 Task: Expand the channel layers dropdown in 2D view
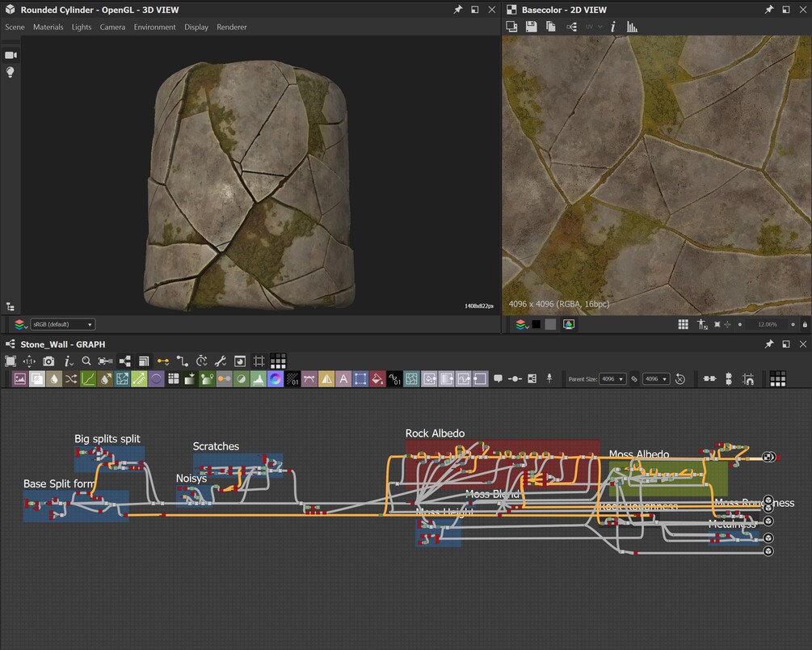click(x=521, y=324)
